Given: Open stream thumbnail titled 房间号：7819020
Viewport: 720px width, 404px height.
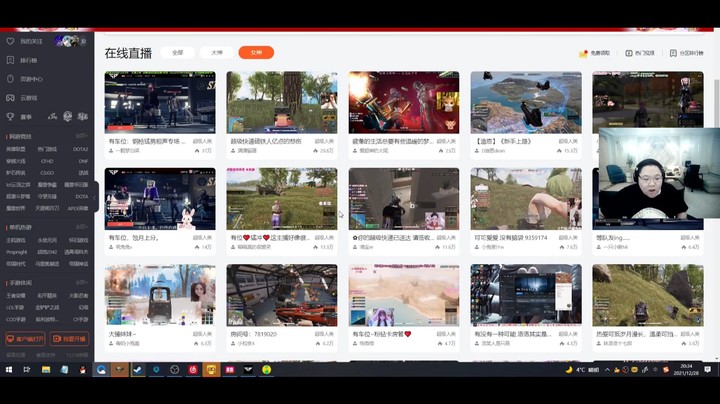Looking at the screenshot, I should tap(281, 295).
